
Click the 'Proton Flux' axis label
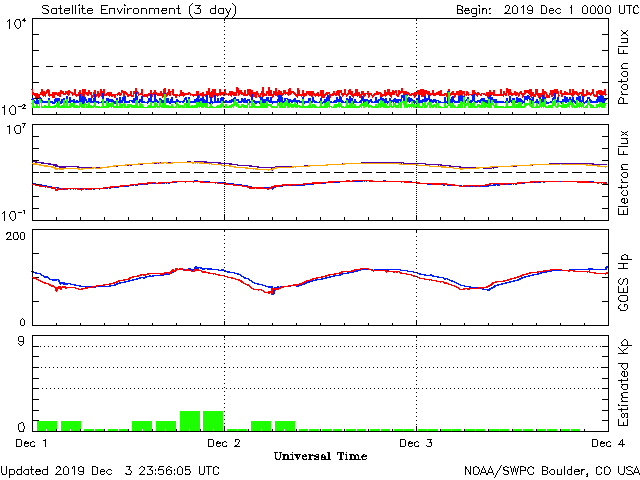click(623, 67)
